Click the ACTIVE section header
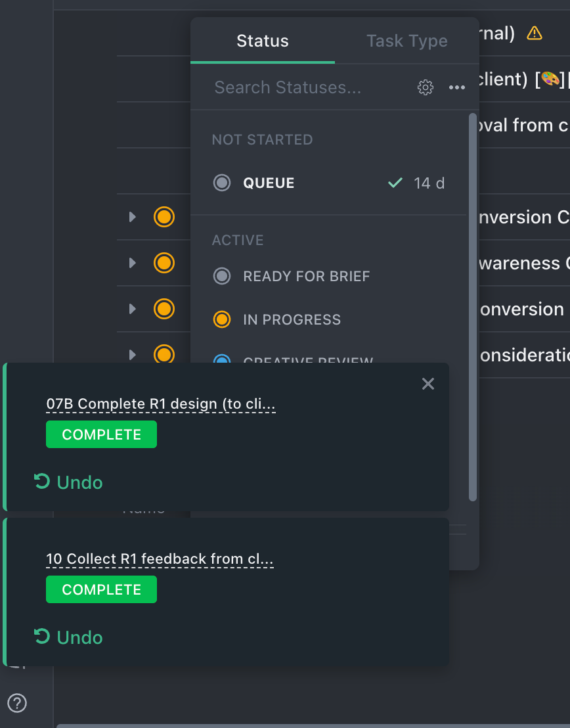Image resolution: width=570 pixels, height=728 pixels. (x=238, y=240)
